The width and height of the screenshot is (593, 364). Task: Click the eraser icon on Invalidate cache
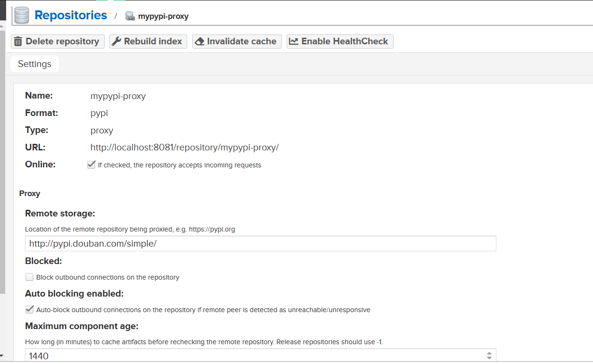[x=199, y=41]
